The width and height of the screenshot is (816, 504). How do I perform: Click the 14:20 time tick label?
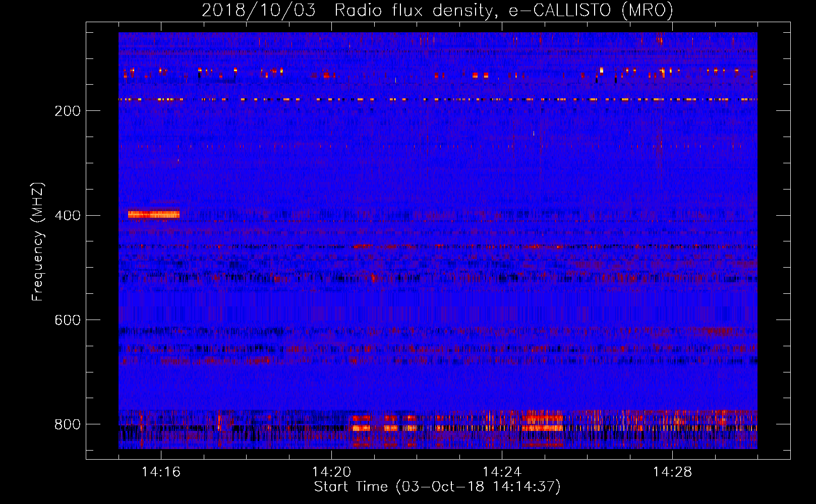click(331, 472)
